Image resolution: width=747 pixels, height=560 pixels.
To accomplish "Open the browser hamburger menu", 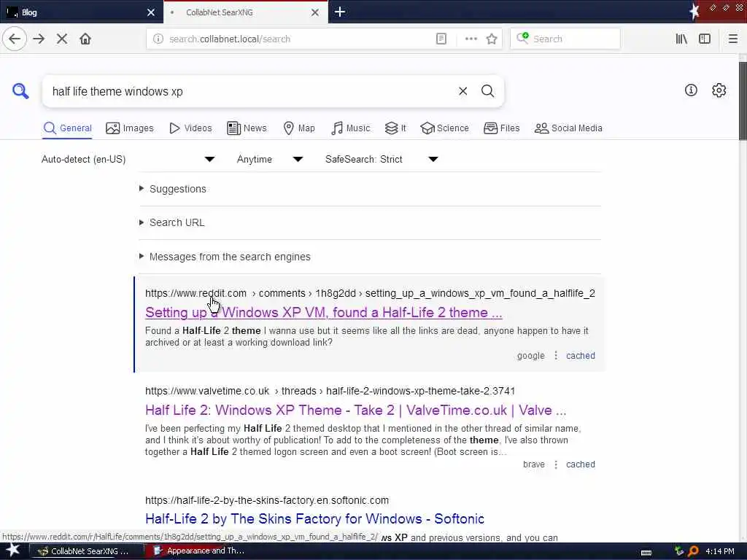I will [732, 39].
